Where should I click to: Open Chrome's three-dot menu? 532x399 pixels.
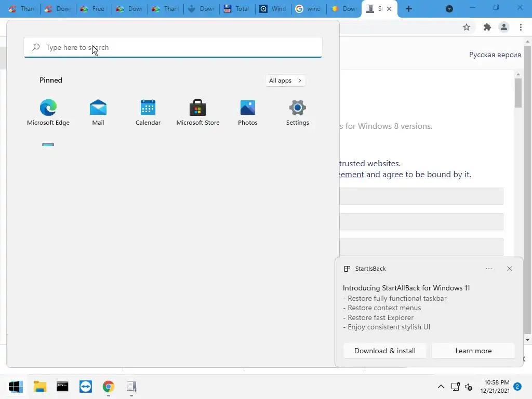521,27
